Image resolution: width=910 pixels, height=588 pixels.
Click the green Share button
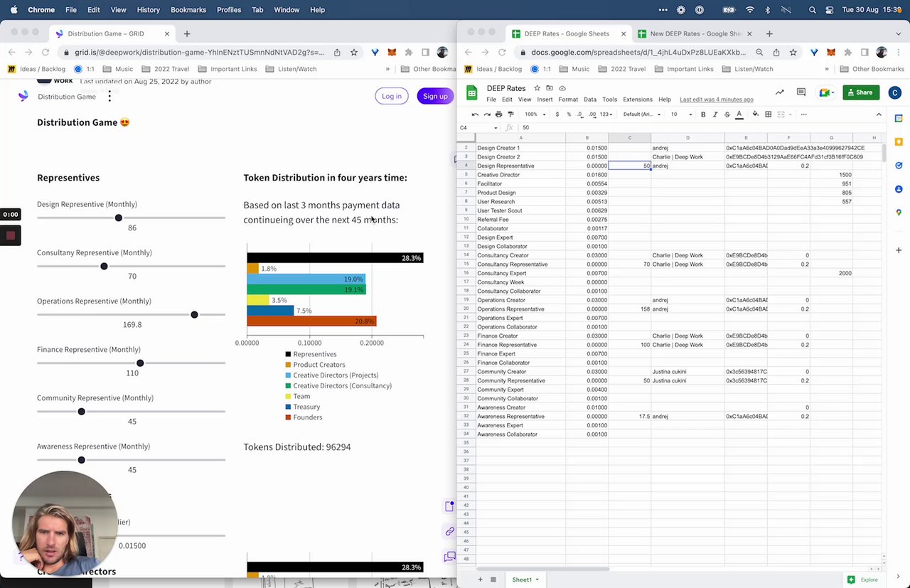pyautogui.click(x=860, y=92)
